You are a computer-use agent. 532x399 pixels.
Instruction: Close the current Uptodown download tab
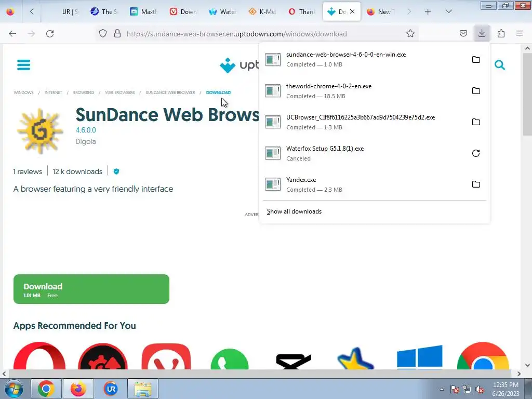tap(352, 11)
